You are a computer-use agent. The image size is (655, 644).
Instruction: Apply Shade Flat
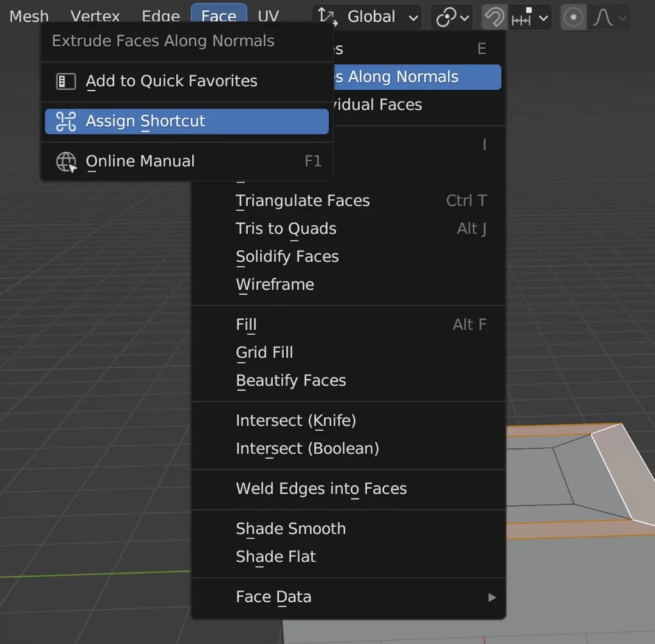[349, 557]
